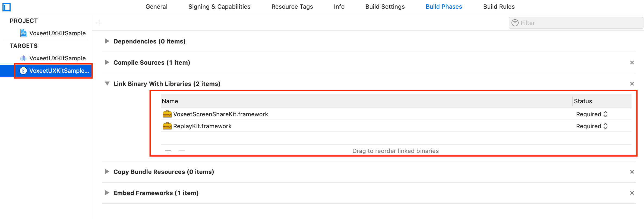Image resolution: width=644 pixels, height=219 pixels.
Task: Click the ReplayKit.framework toolbox icon
Action: point(167,126)
